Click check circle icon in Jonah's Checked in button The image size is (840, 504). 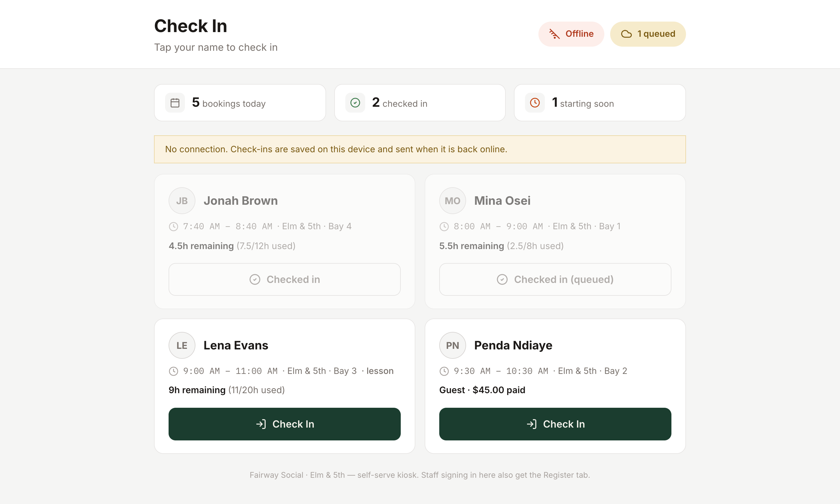[x=255, y=279]
